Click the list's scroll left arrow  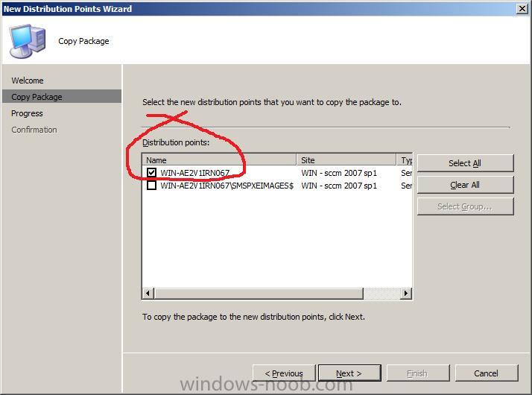click(x=148, y=293)
